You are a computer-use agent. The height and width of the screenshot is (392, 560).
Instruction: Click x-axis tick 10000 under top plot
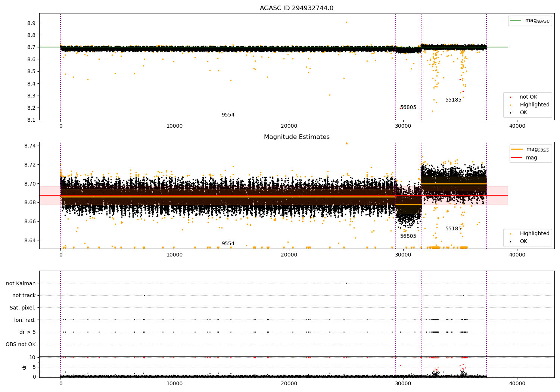[x=174, y=126]
